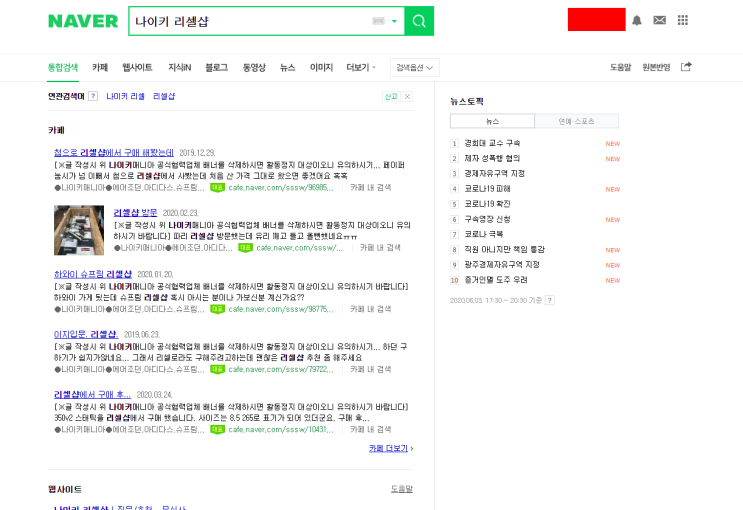Viewport: 743px width, 510px height.
Task: Open cafe post 첨으로 리셀샵에서 구매 해봤는데
Action: pos(114,152)
